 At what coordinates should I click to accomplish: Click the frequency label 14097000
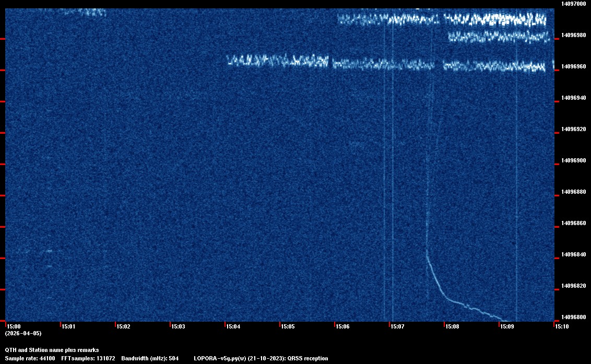(x=573, y=4)
